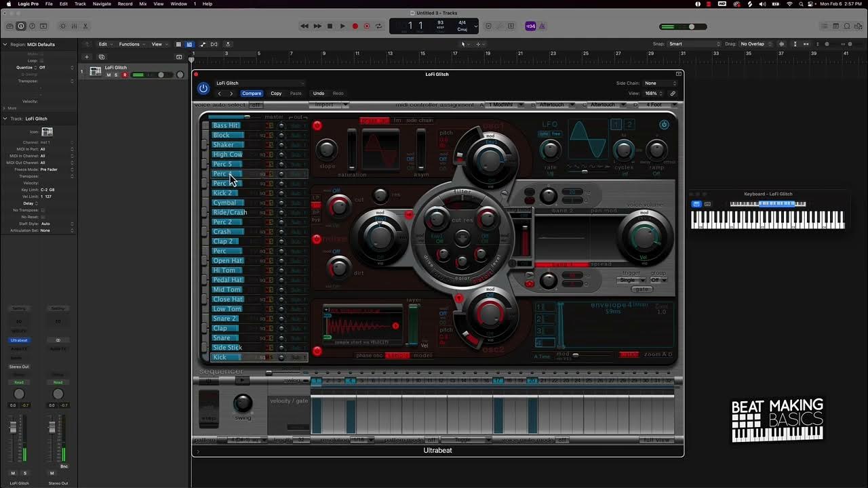Viewport: 868px width, 488px height.
Task: Select the Open Hat drum voice
Action: (228, 260)
